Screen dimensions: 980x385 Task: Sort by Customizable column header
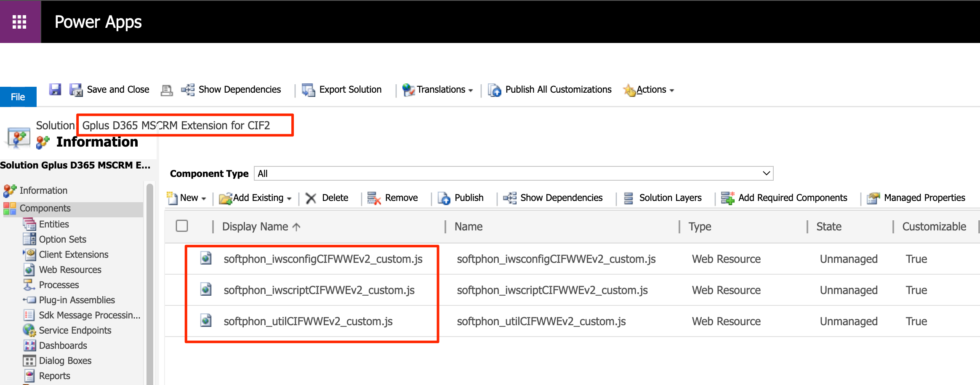point(934,227)
